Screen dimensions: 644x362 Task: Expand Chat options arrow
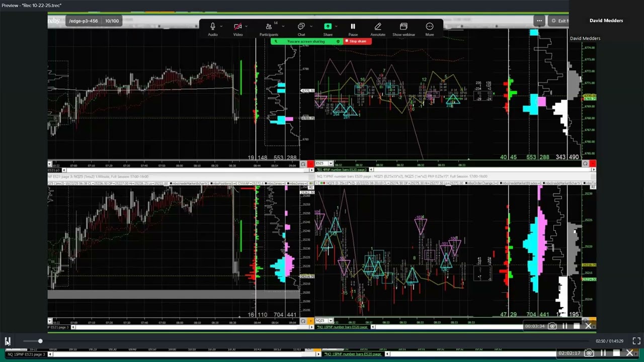(310, 26)
